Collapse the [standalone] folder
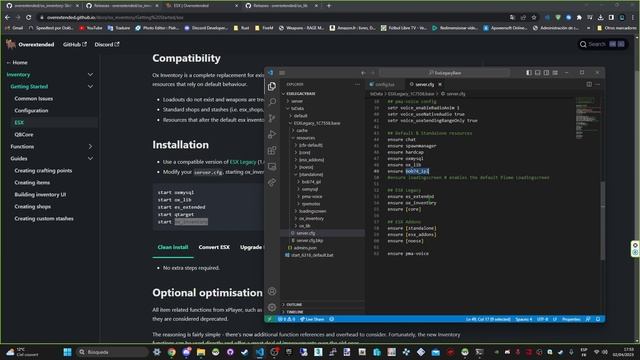Viewport: 640px width, 360px height. point(311,175)
